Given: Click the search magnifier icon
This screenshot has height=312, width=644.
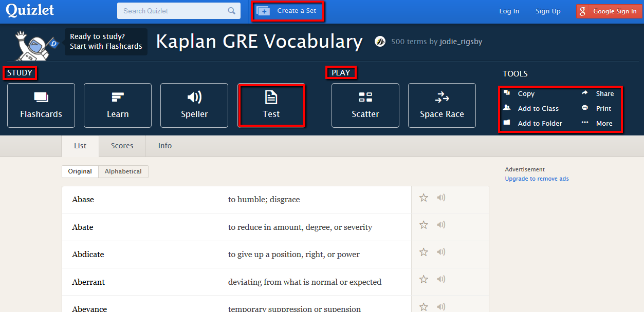Looking at the screenshot, I should click(x=232, y=11).
